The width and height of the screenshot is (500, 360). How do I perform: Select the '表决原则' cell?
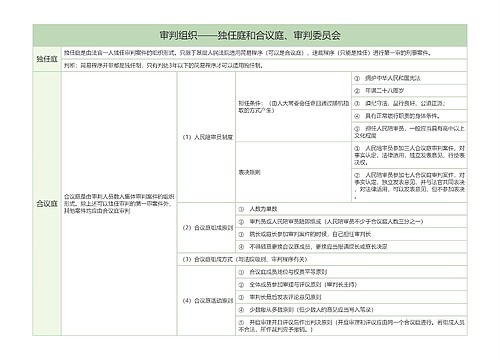[293, 172]
